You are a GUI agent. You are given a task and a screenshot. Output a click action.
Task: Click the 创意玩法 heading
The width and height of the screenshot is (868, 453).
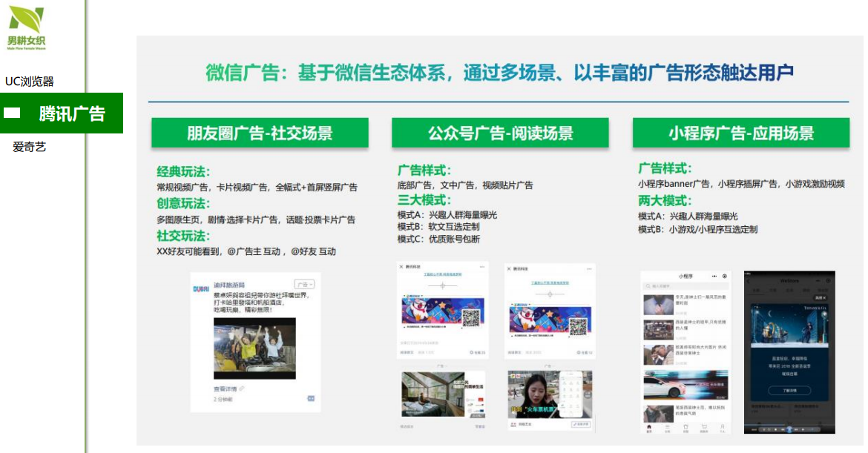183,204
